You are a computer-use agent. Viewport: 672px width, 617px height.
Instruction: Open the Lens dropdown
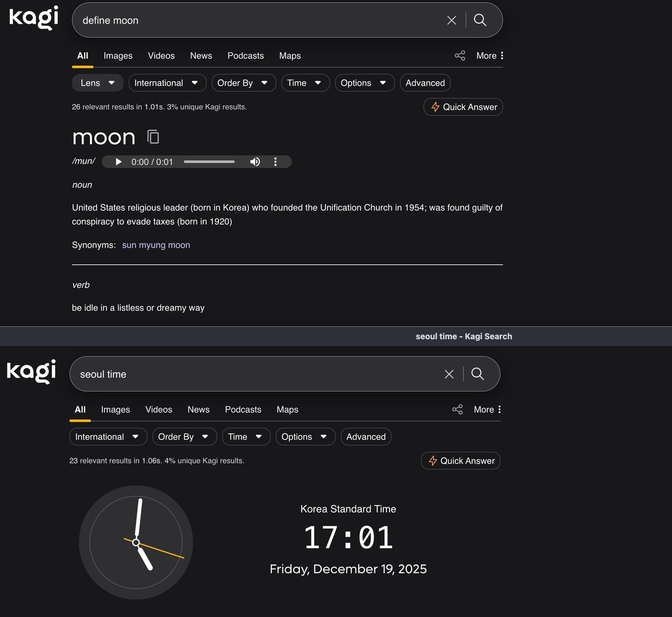coord(97,82)
